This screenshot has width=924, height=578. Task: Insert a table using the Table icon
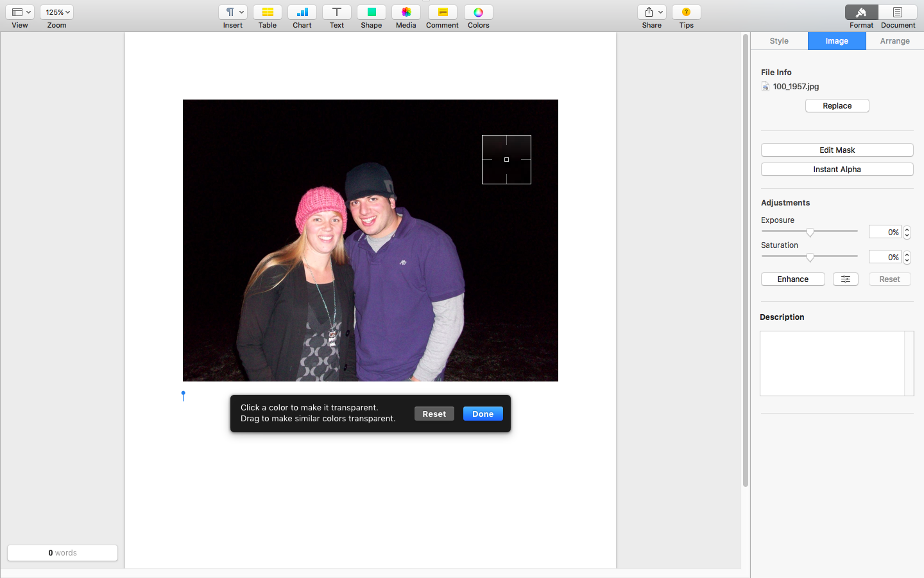click(268, 12)
